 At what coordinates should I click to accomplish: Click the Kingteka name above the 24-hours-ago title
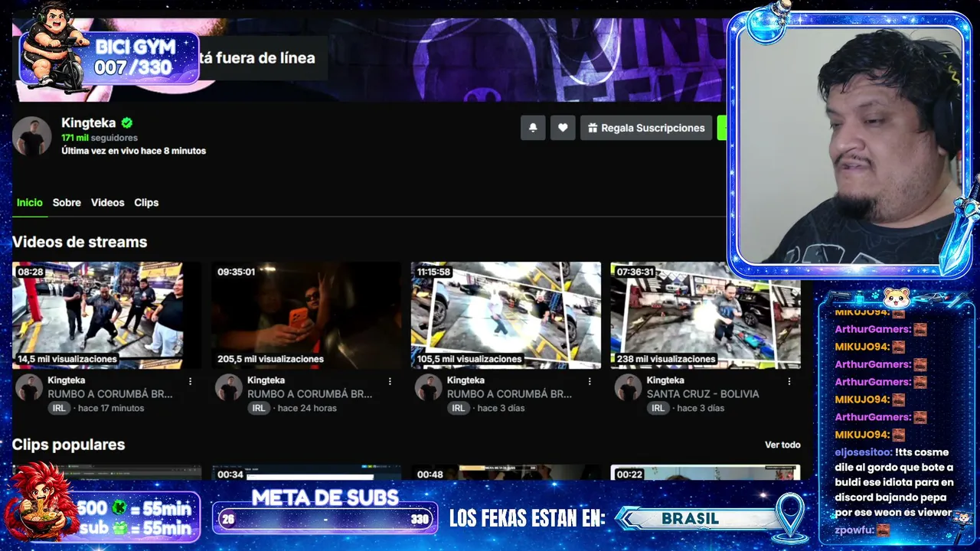coord(266,380)
